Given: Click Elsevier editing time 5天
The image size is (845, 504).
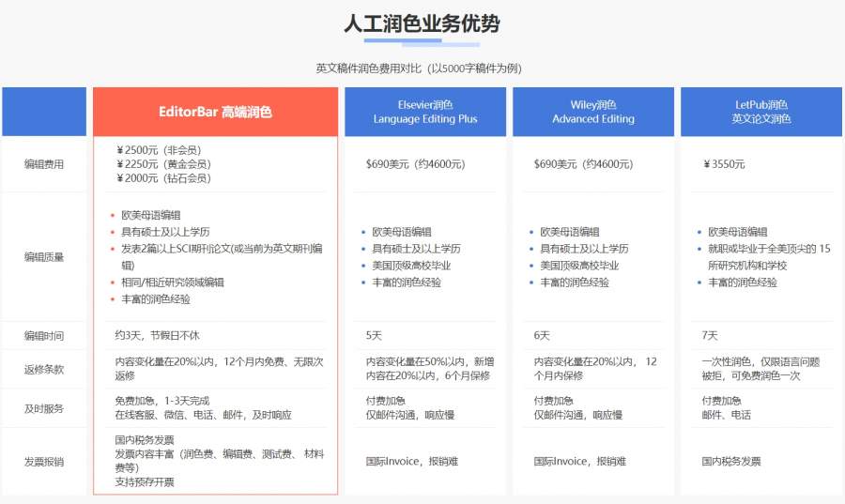Looking at the screenshot, I should (x=374, y=335).
